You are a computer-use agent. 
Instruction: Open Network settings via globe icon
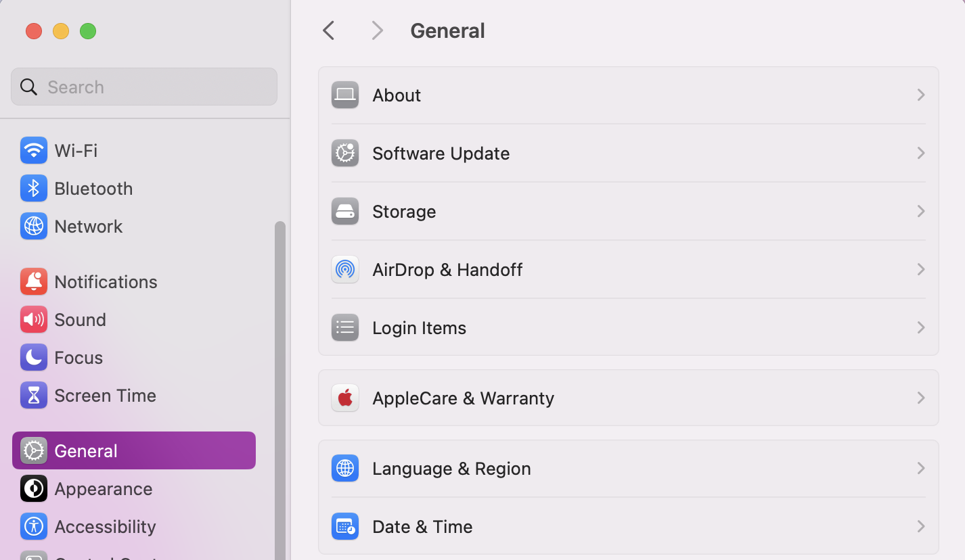point(34,226)
